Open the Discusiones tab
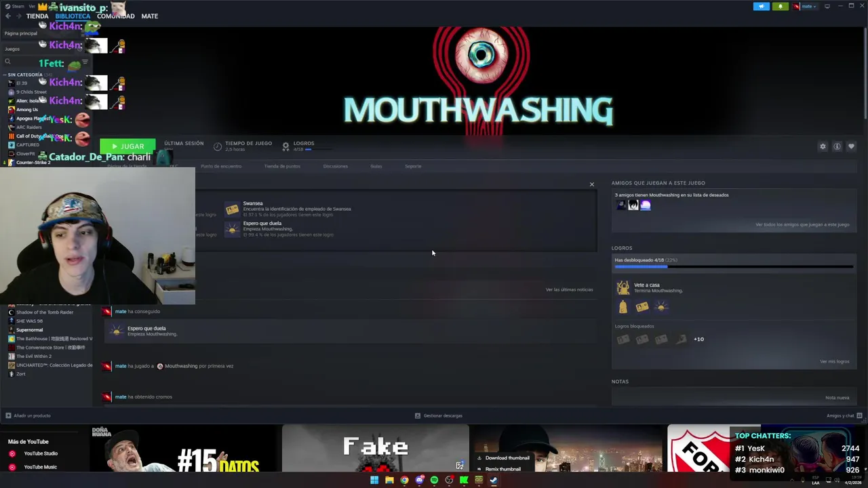The height and width of the screenshot is (488, 868). click(x=336, y=166)
